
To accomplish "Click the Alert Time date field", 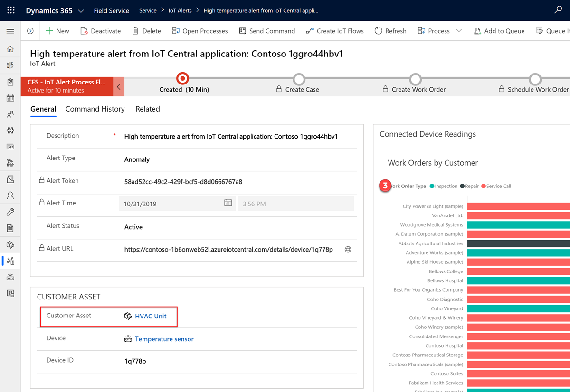I will (x=177, y=204).
